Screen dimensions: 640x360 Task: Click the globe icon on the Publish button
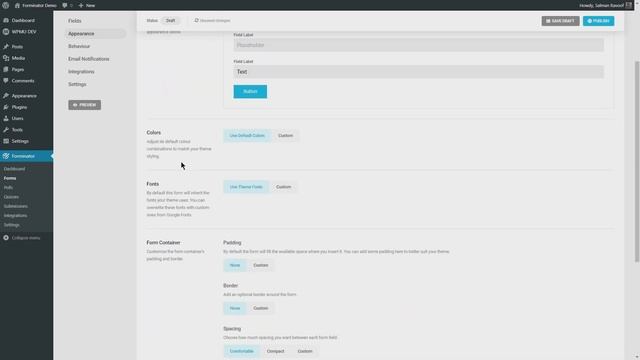(x=589, y=21)
